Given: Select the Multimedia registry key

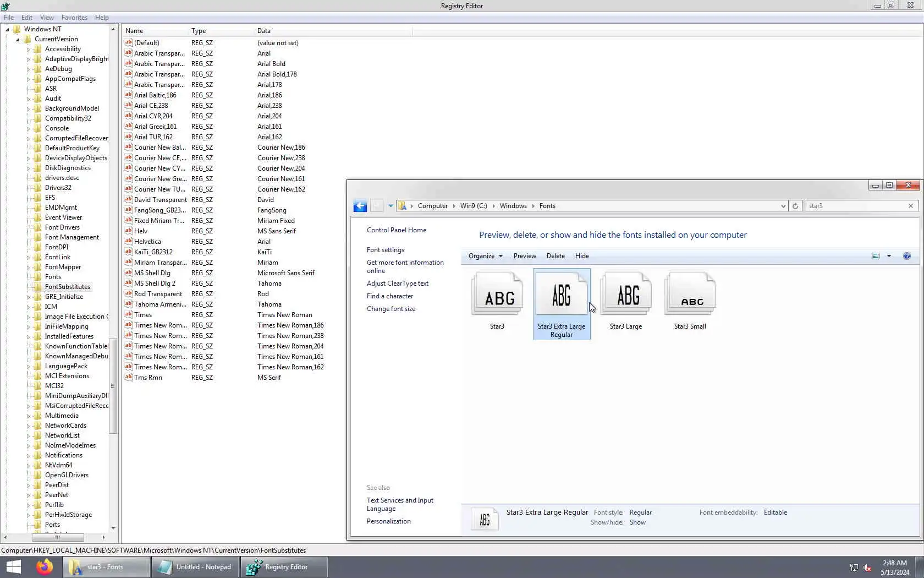Looking at the screenshot, I should tap(62, 416).
